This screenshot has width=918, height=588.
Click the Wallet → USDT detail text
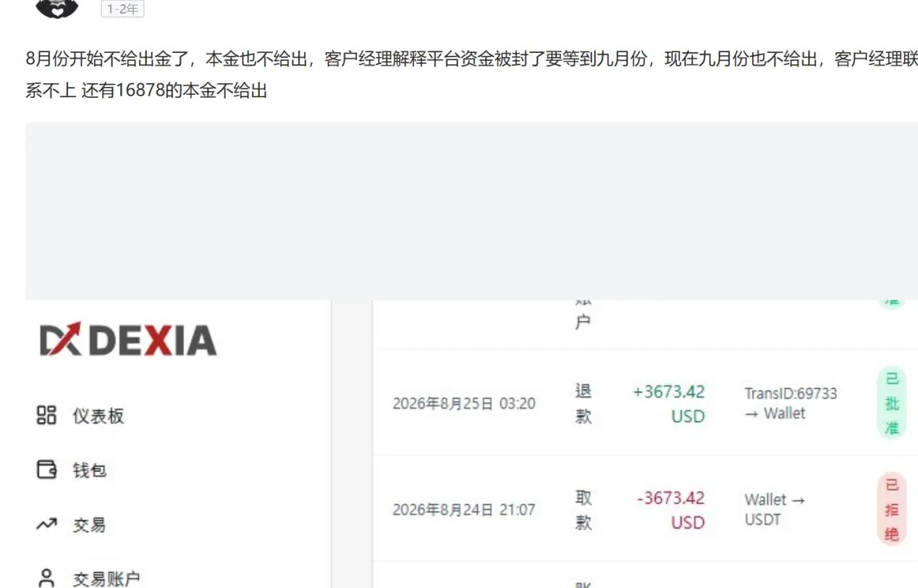(x=775, y=509)
